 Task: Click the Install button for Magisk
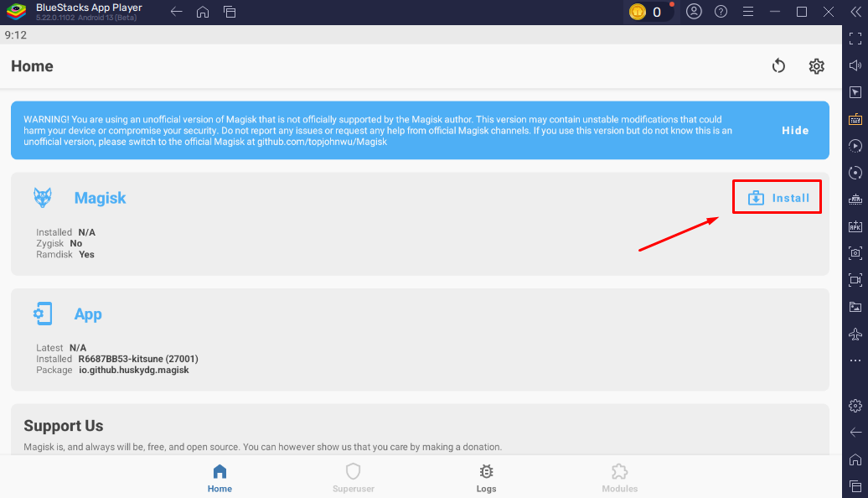pos(778,197)
